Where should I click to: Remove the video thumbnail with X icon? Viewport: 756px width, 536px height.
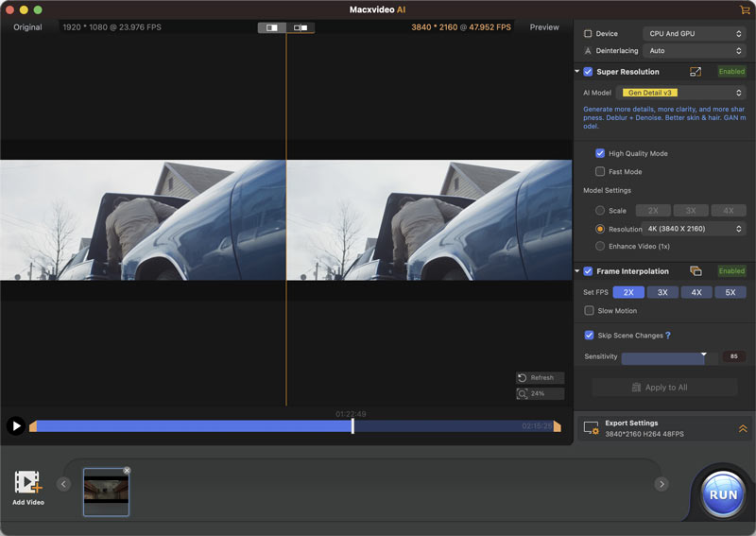click(x=127, y=471)
